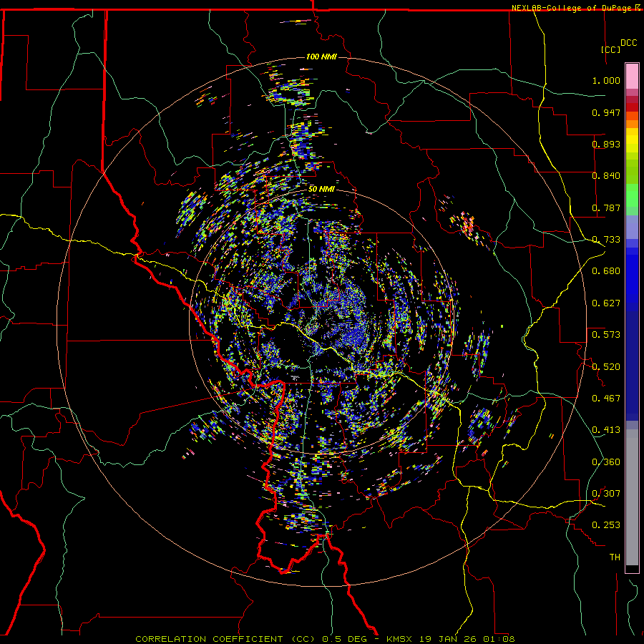The height and width of the screenshot is (644, 644).
Task: Click the NEXLAB-College of DuPage header text
Action: click(x=573, y=8)
